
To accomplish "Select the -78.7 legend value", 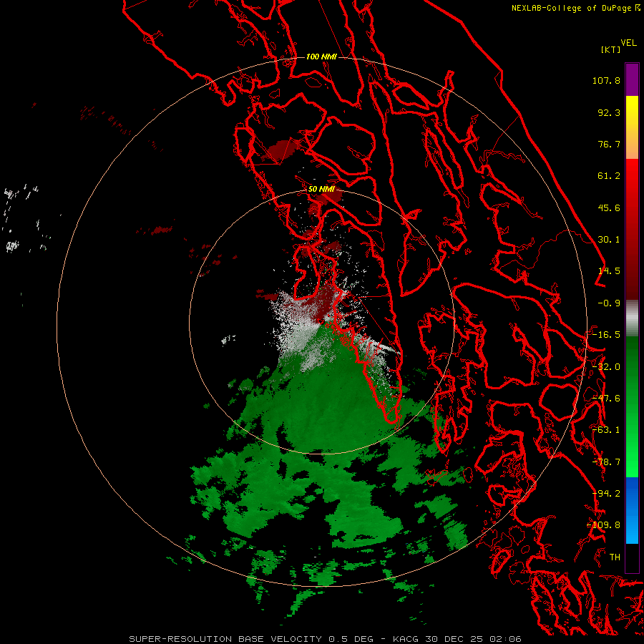I will pos(606,462).
